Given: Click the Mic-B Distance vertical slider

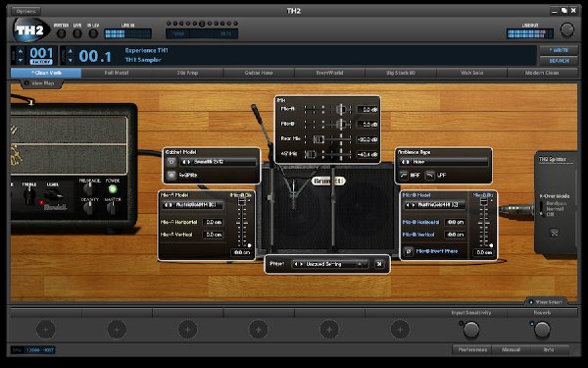Looking at the screenshot, I should [484, 223].
